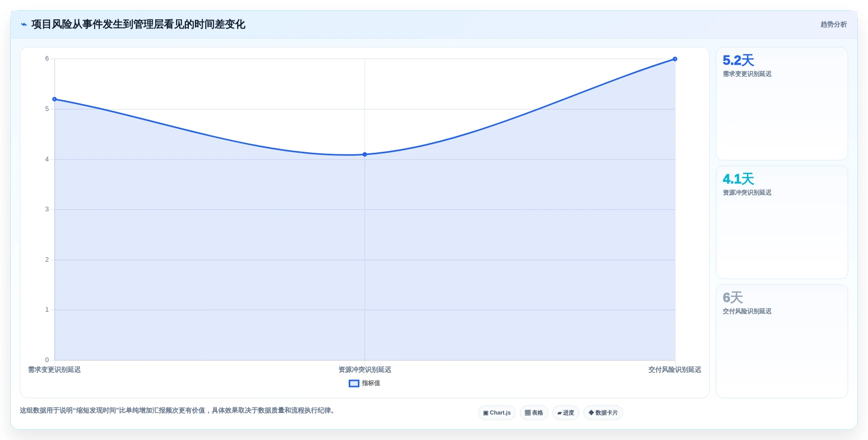Click the 需求变更识别延迟 x-axis label

(x=54, y=370)
